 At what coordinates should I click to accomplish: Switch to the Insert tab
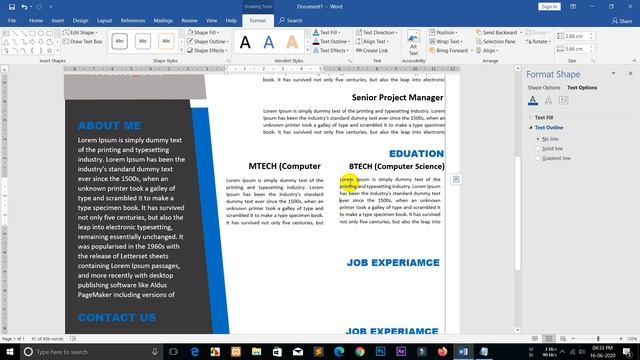click(58, 20)
